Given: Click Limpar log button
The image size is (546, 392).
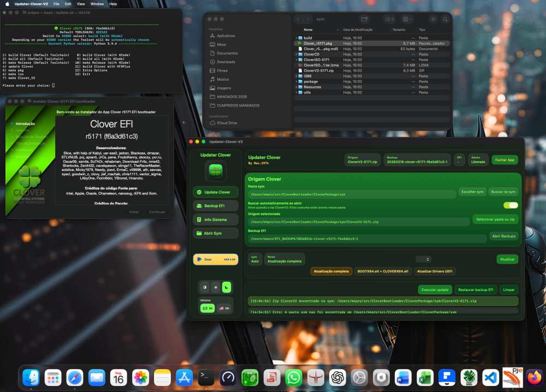Looking at the screenshot, I should (x=508, y=290).
